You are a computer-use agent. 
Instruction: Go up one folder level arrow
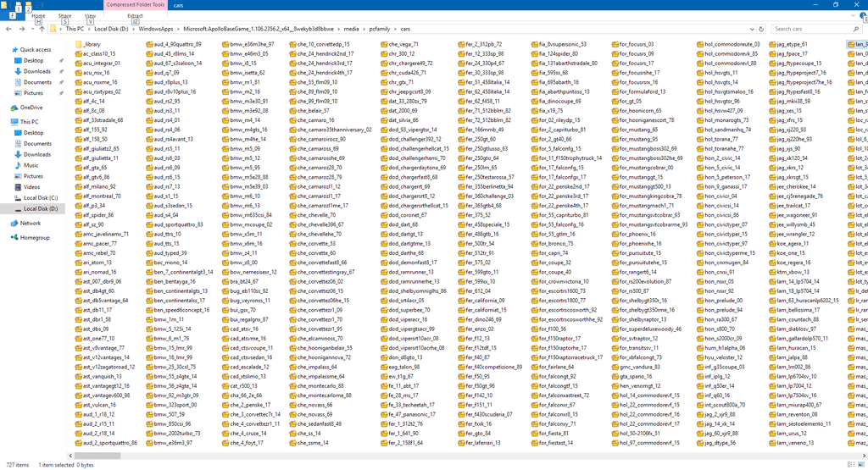pyautogui.click(x=42, y=29)
